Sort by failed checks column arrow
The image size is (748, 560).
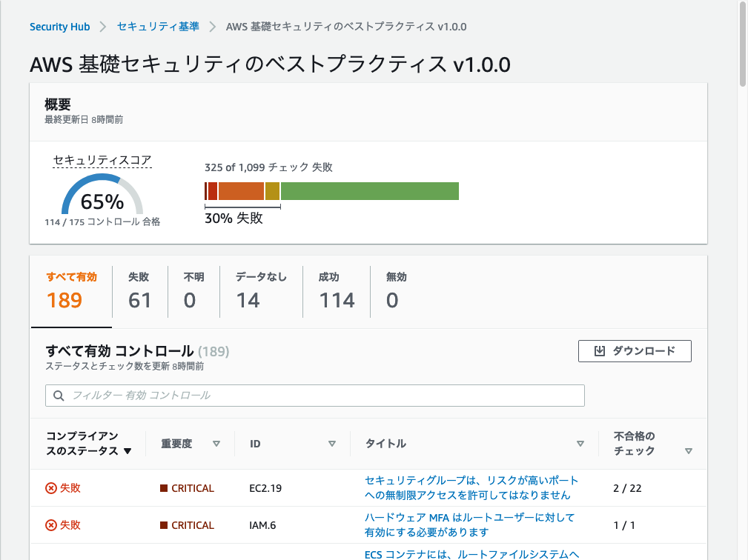[x=688, y=451]
